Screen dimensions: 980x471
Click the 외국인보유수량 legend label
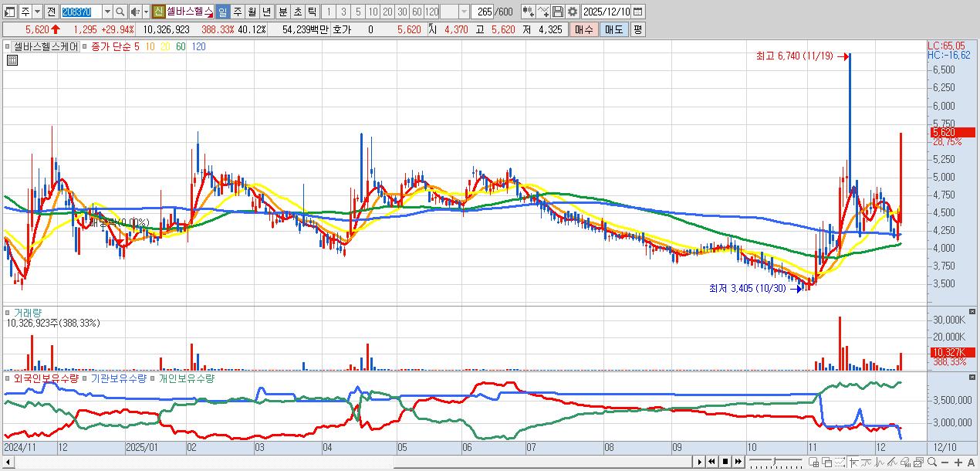point(46,379)
